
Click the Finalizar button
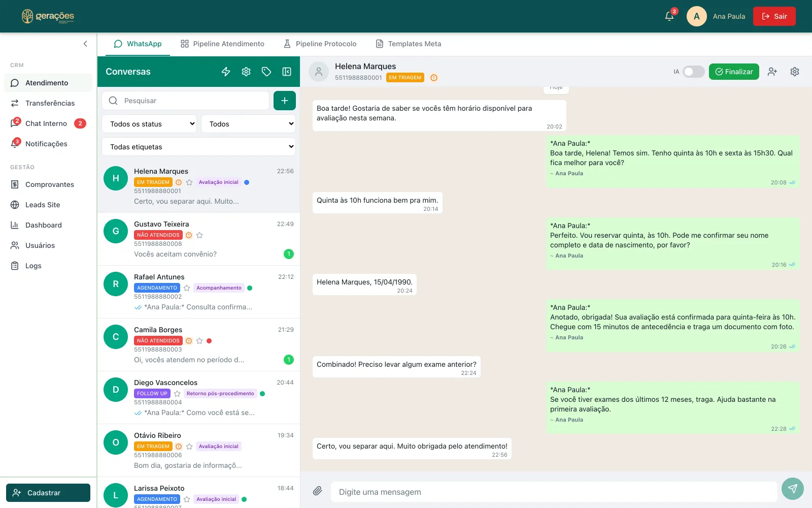(734, 72)
